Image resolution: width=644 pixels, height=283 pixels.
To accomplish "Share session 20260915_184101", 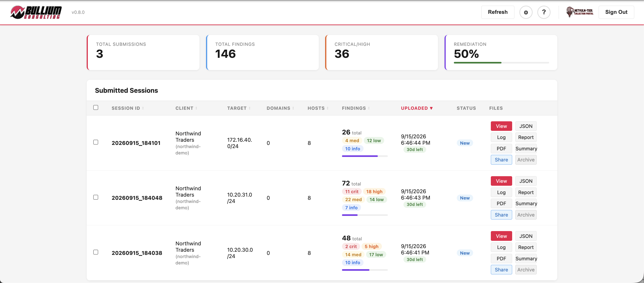I will click(x=501, y=160).
